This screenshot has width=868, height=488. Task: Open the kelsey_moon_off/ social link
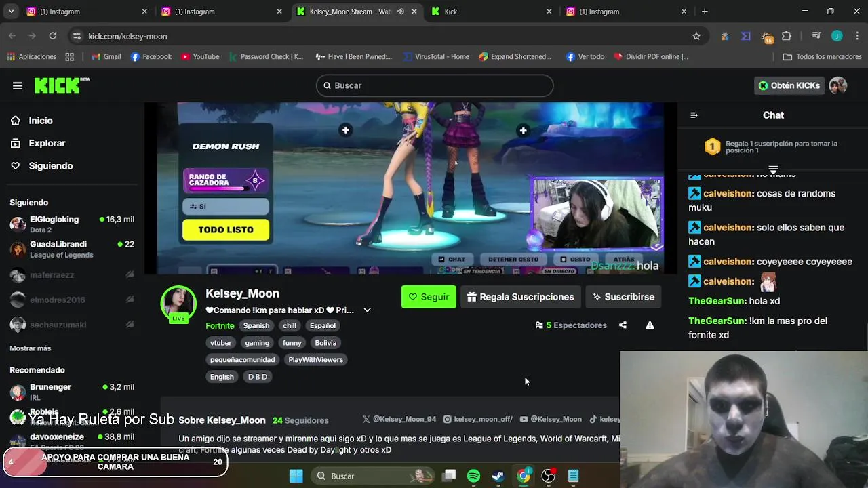477,420
